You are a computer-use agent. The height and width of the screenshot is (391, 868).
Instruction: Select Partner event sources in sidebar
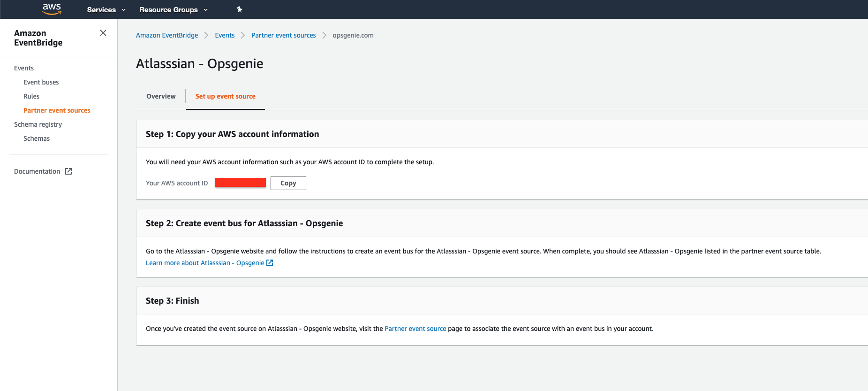coord(57,110)
